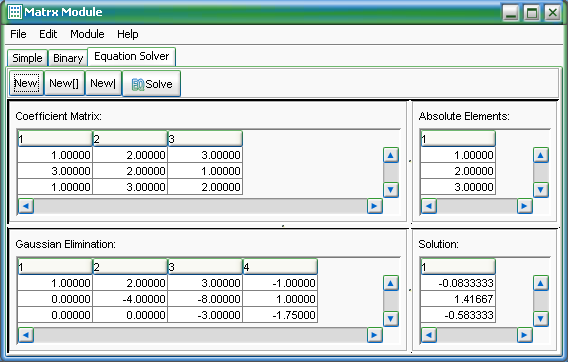This screenshot has width=568, height=362.
Task: Click the Gaussian Elimination horizontal scrollbar track
Action: (x=200, y=335)
